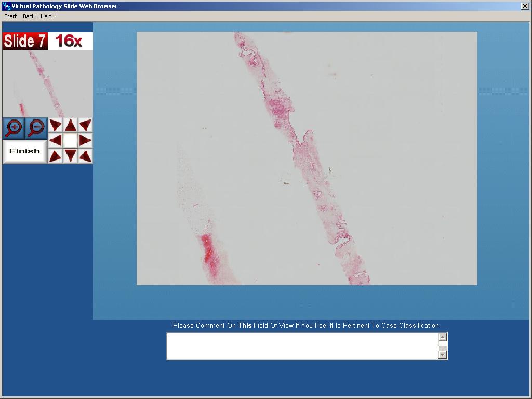Move view diagonally using bottom-right arrow
Screen dimensions: 532x399
85,155
